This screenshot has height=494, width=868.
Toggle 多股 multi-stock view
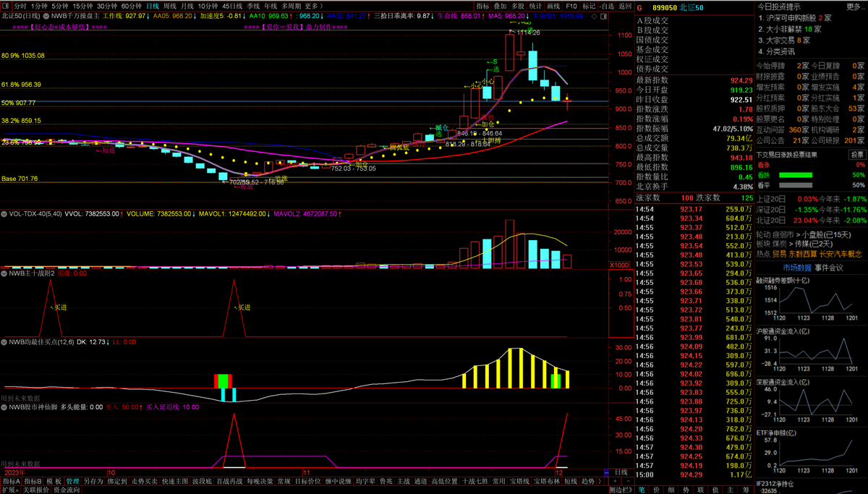pyautogui.click(x=517, y=5)
